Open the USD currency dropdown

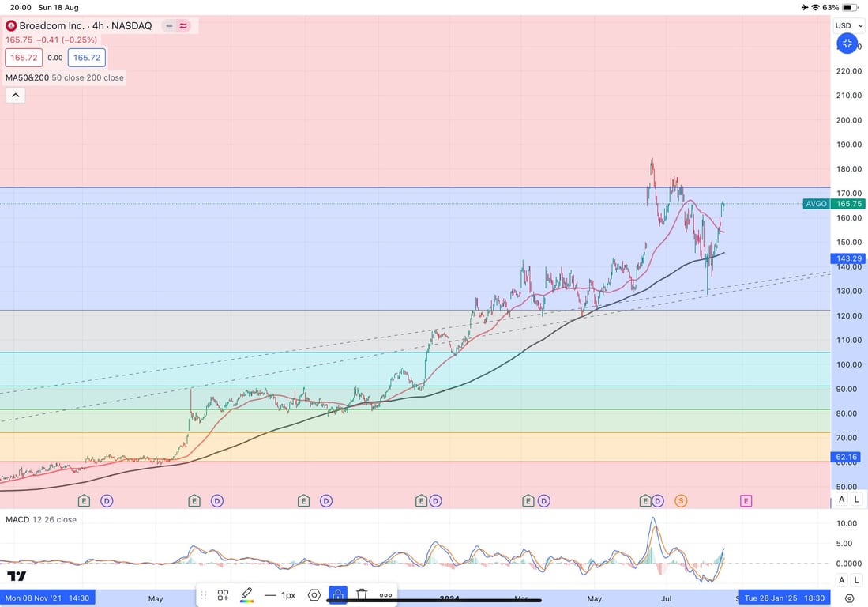848,25
